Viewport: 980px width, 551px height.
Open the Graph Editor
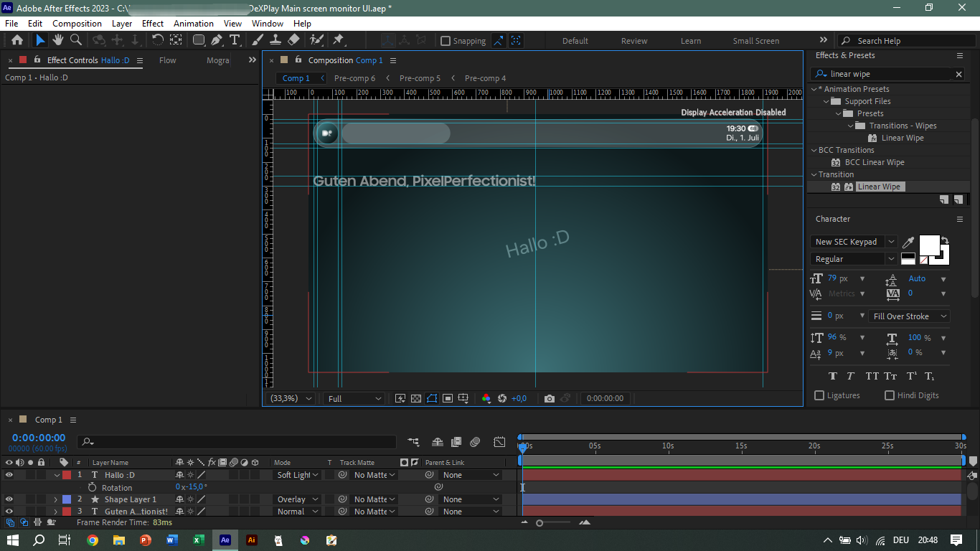tap(499, 443)
